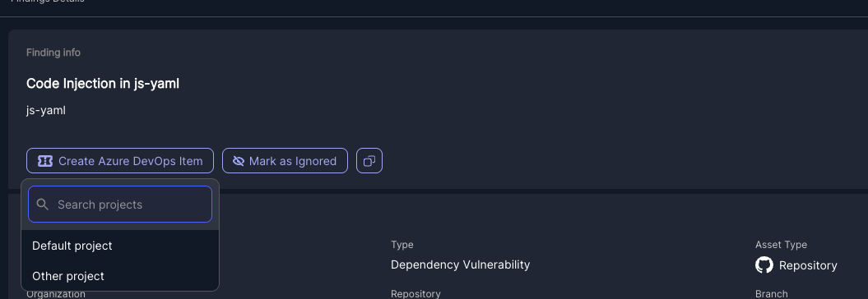Click the crossed-out eye icon
The width and height of the screenshot is (868, 299).
[x=239, y=161]
